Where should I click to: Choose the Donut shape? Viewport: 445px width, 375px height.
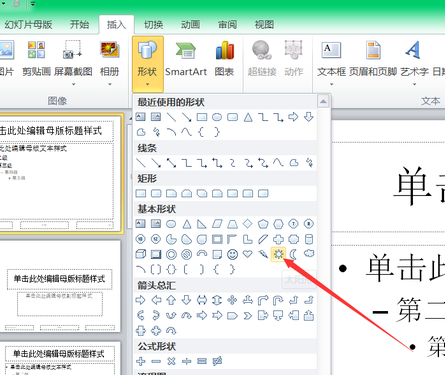point(171,254)
